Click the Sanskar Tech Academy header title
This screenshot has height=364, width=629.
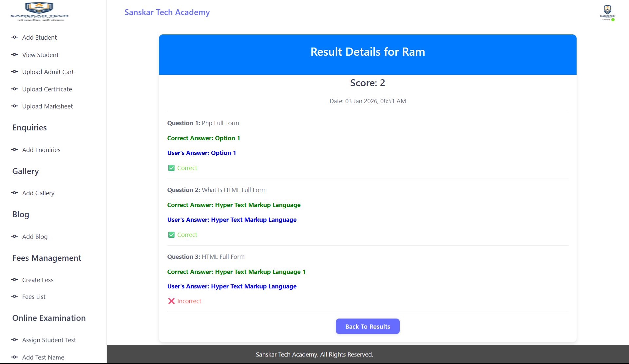pyautogui.click(x=167, y=12)
